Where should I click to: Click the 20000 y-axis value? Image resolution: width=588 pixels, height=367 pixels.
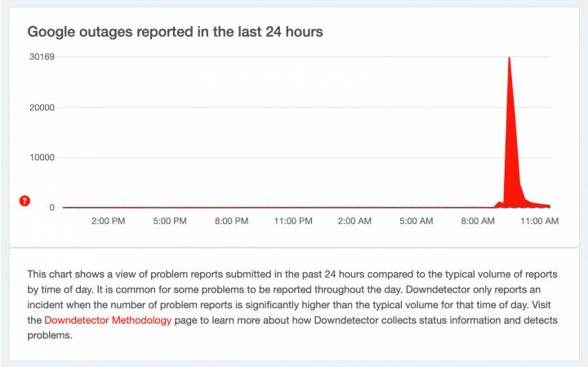[x=41, y=107]
